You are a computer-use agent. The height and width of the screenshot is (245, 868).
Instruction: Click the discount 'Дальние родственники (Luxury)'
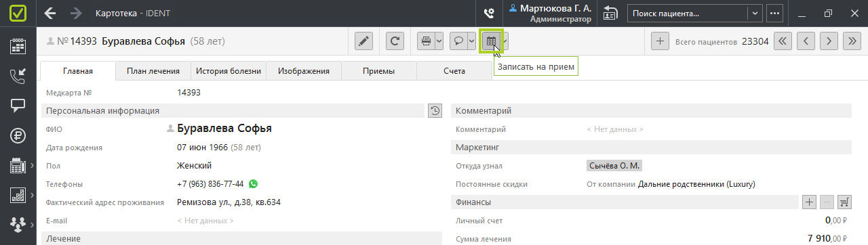696,184
